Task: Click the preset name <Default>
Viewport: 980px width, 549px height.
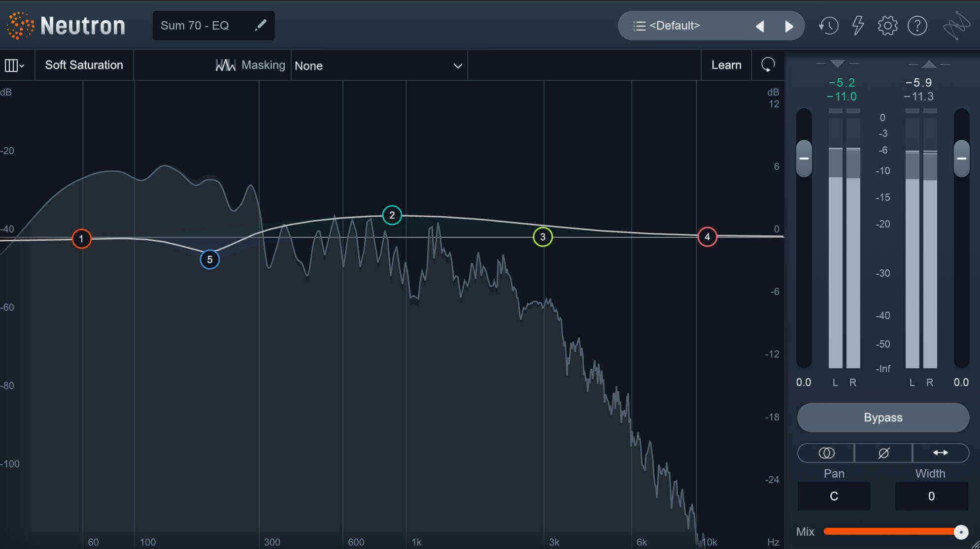Action: coord(675,26)
